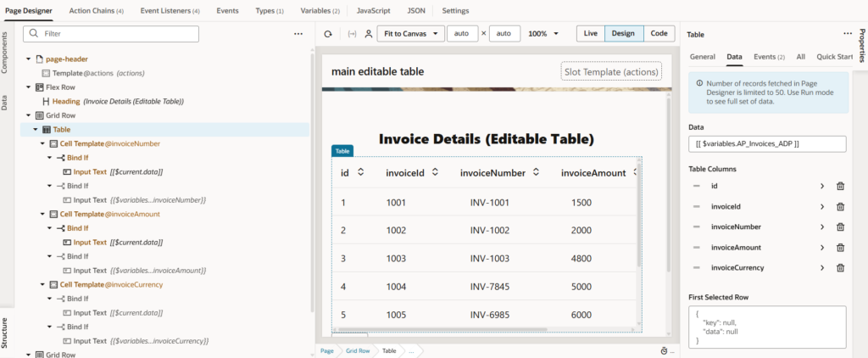
Task: Open Structure panel three-dot options menu
Action: click(298, 34)
